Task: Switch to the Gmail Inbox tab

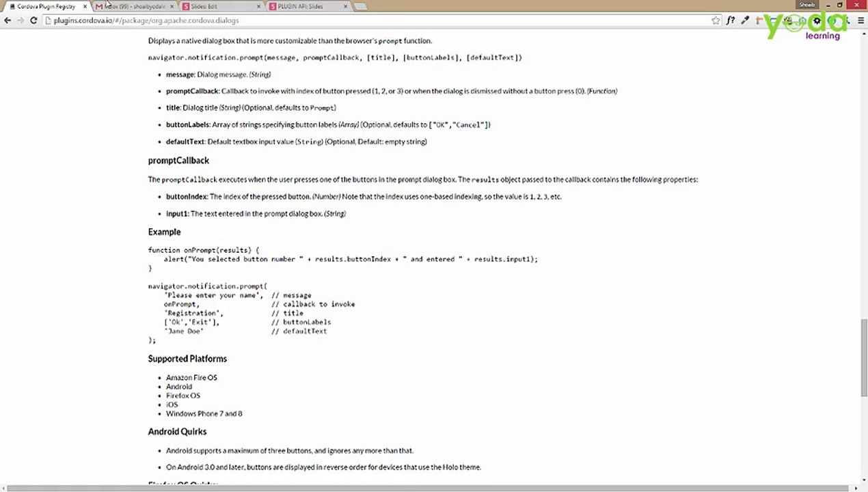Action: (134, 6)
